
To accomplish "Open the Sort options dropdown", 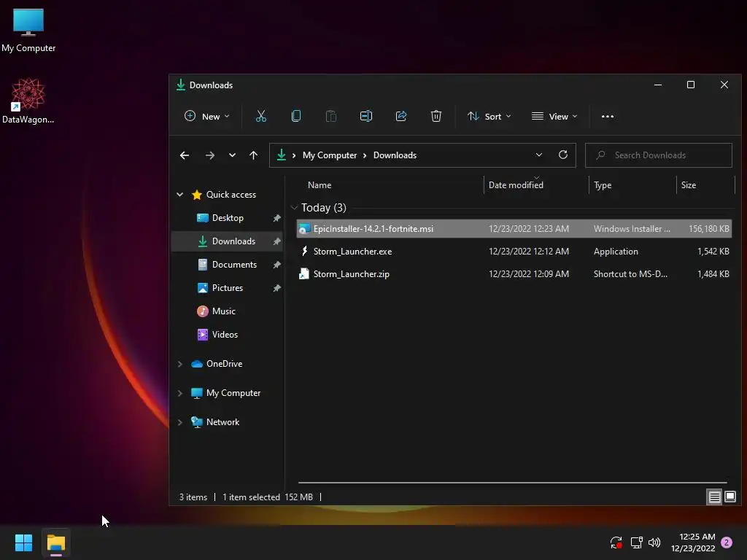I will click(x=489, y=116).
